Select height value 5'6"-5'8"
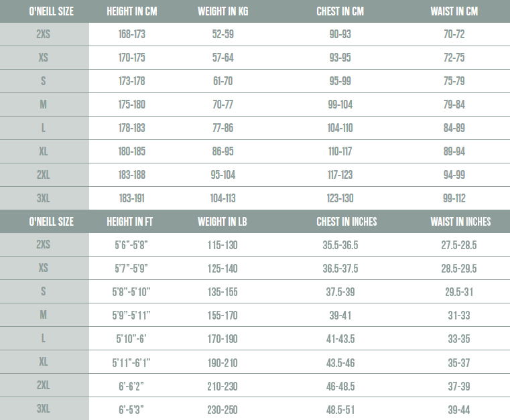The image size is (510, 420). [x=131, y=244]
